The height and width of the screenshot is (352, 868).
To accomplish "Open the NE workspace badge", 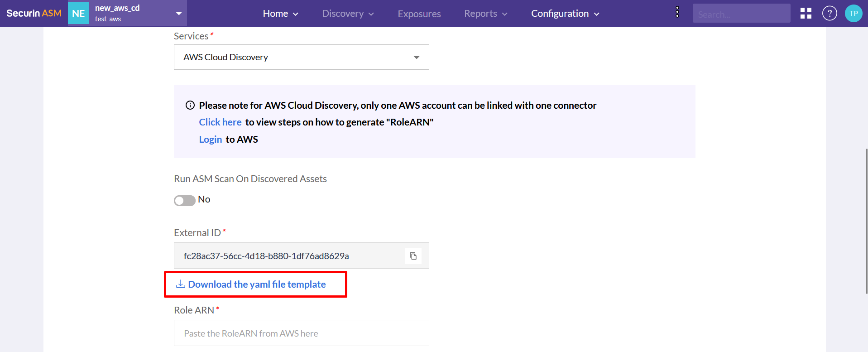I will pos(78,13).
